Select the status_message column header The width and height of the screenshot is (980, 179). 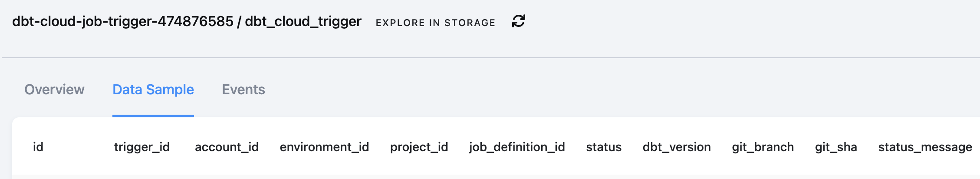point(925,147)
